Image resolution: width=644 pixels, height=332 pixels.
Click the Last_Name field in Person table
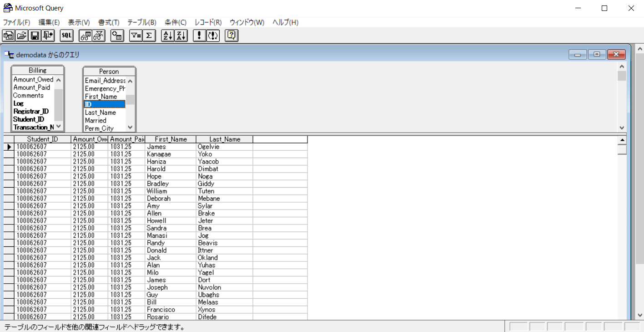101,112
